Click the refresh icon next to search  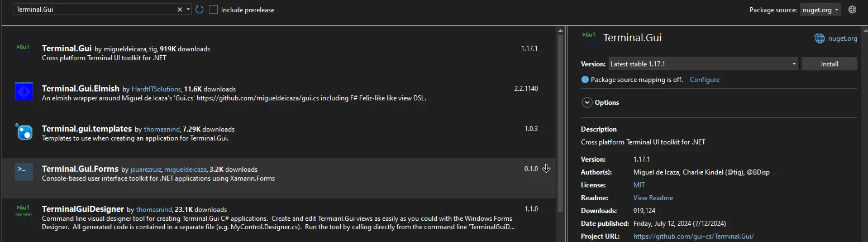pyautogui.click(x=199, y=9)
